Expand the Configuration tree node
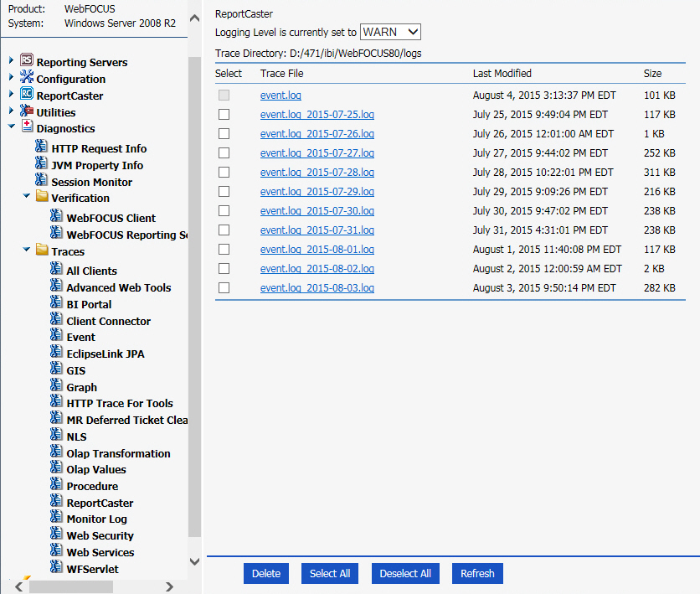This screenshot has width=700, height=594. click(11, 77)
